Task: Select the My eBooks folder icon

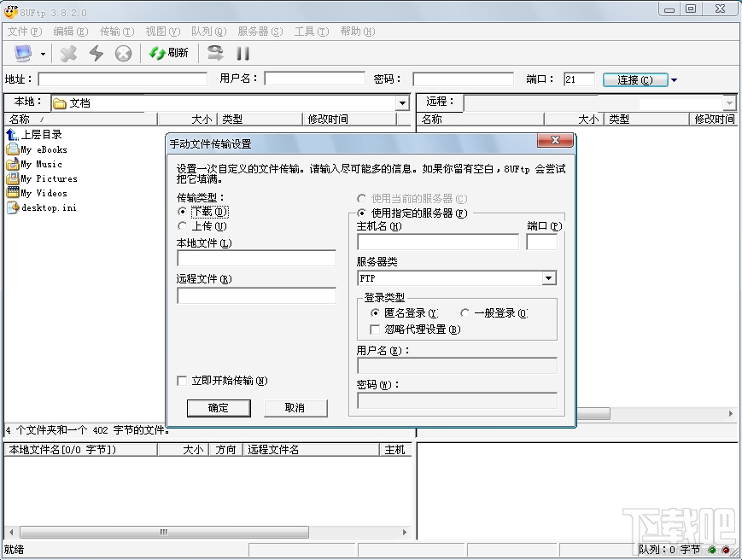Action: [x=12, y=149]
